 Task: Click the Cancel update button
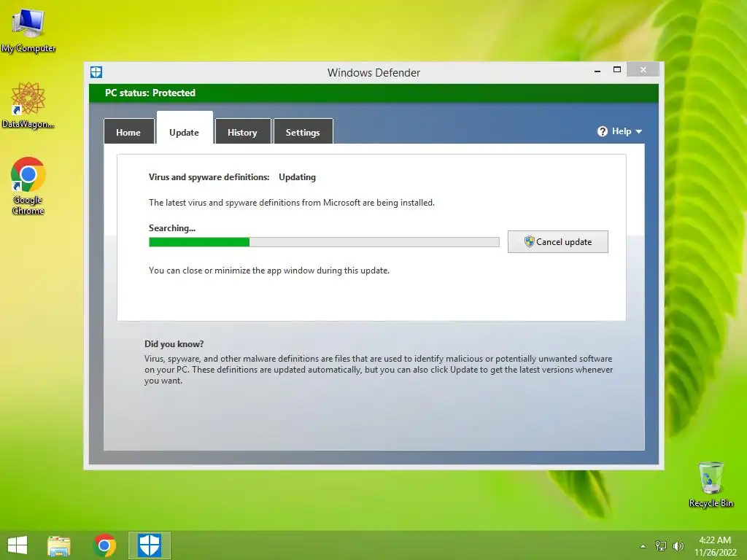[558, 242]
